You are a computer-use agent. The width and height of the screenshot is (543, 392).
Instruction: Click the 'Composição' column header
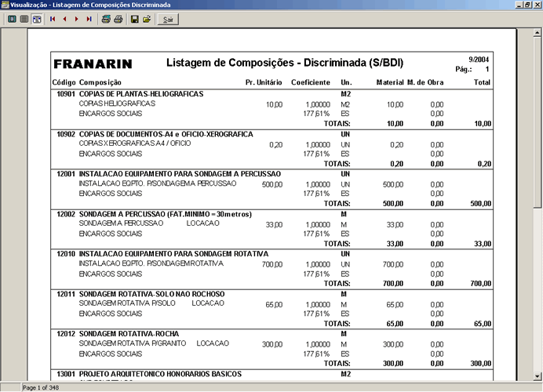[x=100, y=82]
